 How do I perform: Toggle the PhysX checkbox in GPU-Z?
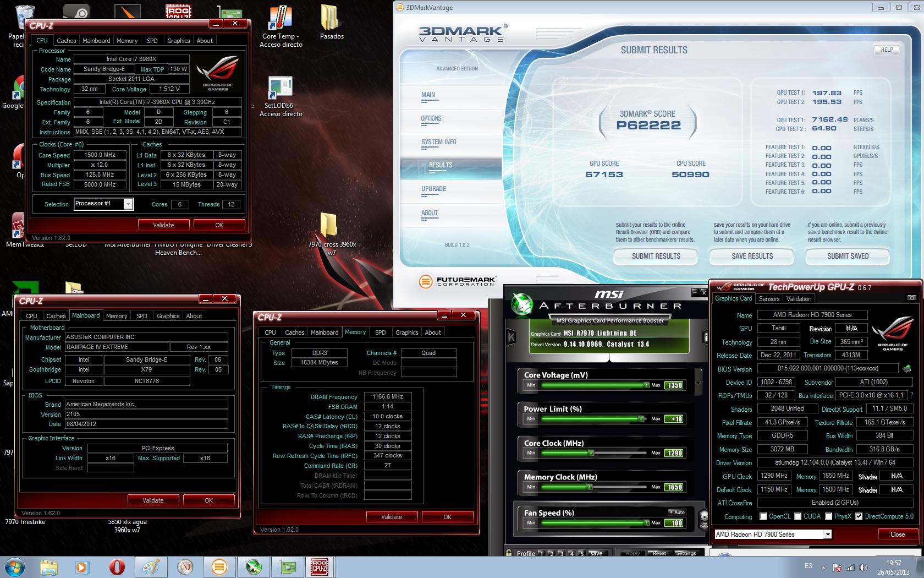(828, 516)
